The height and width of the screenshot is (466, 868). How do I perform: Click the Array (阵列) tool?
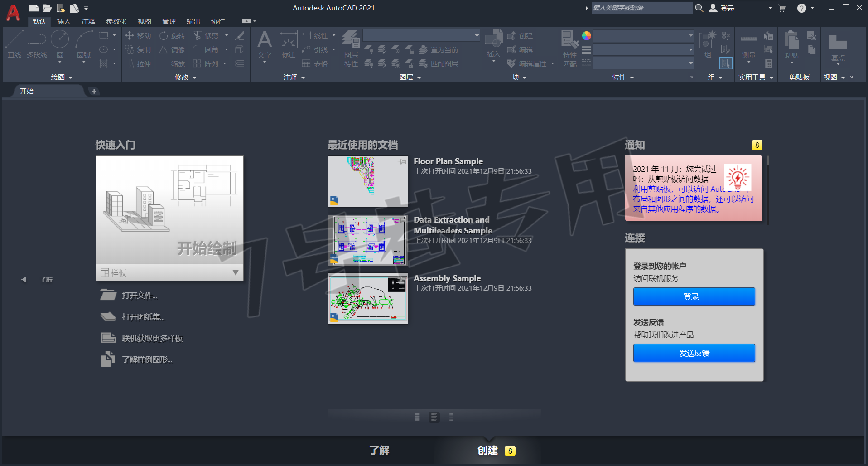click(206, 63)
